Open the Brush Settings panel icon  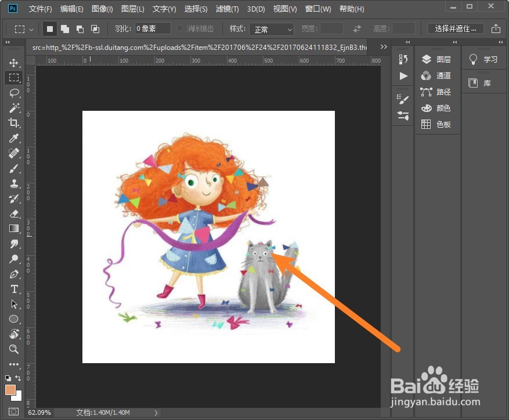(x=403, y=99)
